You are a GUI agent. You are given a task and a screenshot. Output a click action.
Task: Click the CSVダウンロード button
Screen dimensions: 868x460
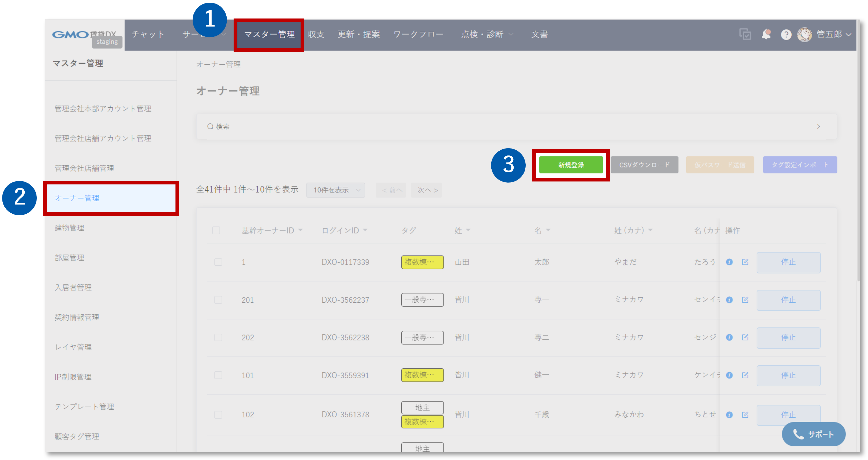coord(644,165)
